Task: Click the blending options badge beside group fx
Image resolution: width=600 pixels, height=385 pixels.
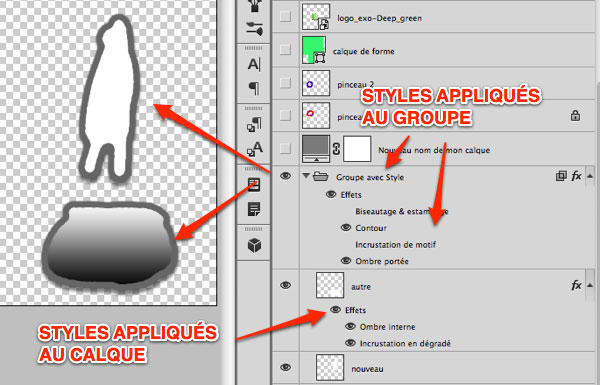Action: tap(561, 176)
